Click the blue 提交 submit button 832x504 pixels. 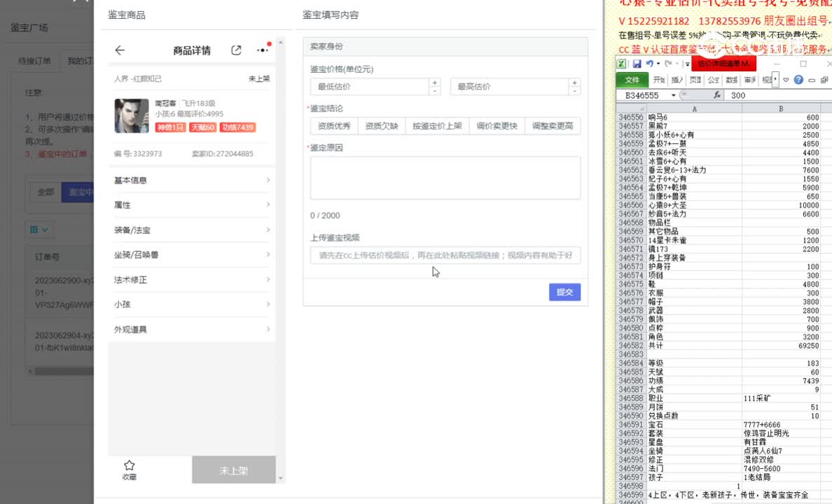tap(564, 293)
